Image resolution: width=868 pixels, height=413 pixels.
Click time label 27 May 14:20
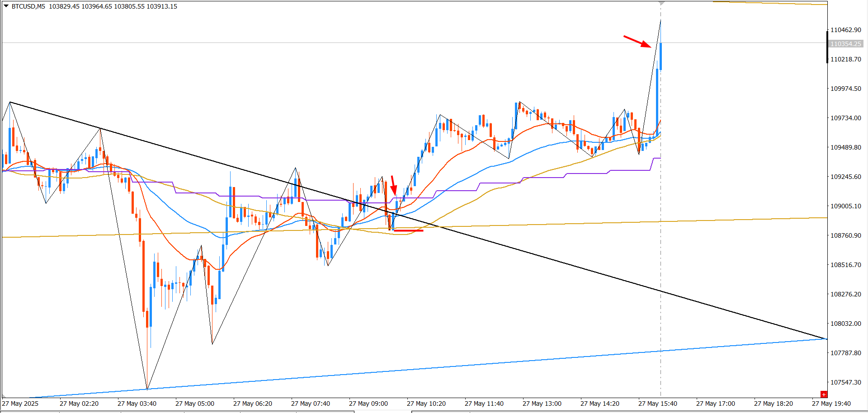600,404
